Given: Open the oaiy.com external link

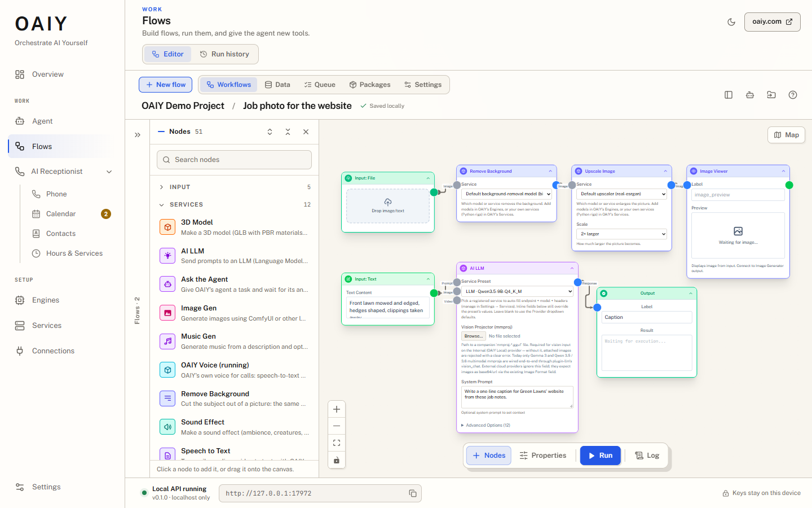Looking at the screenshot, I should [773, 22].
